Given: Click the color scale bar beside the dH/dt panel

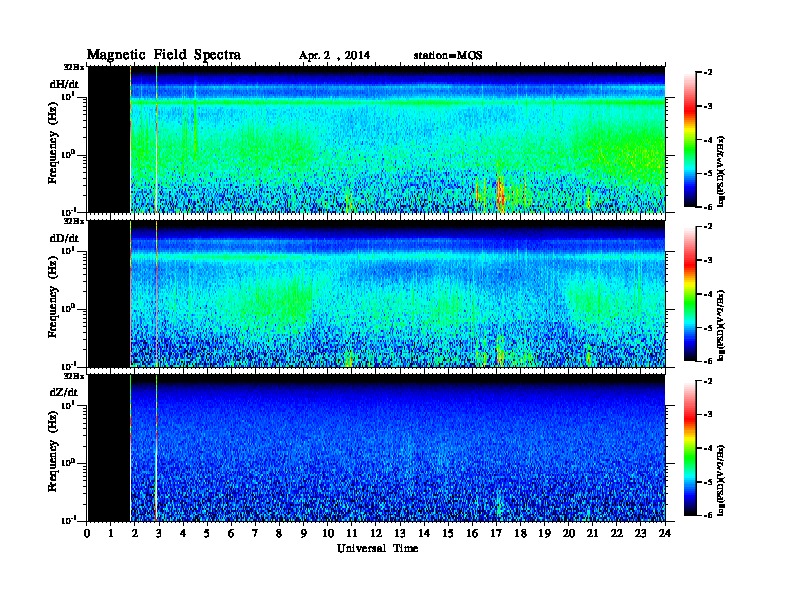Looking at the screenshot, I should 690,140.
